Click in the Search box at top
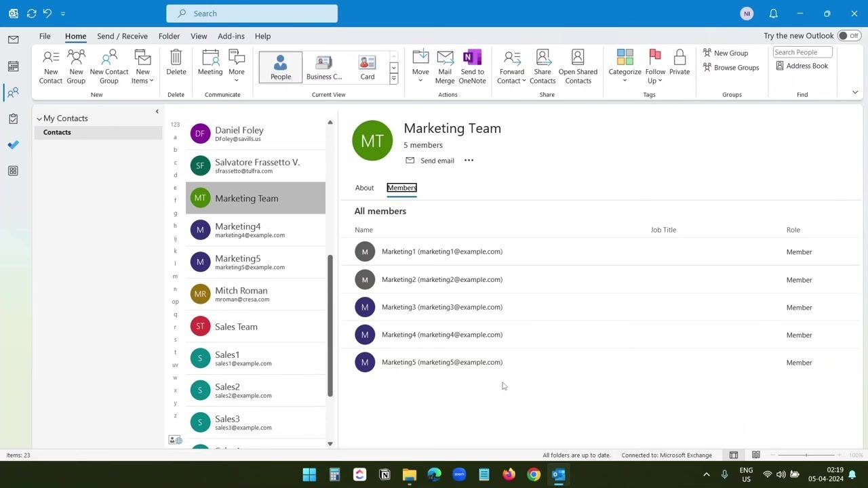The image size is (868, 488). tap(252, 14)
